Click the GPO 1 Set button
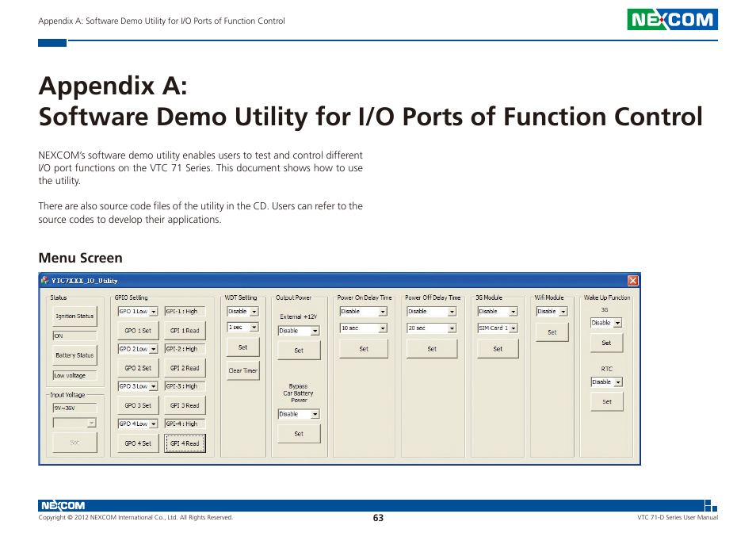This screenshot has height=533, width=756. click(138, 331)
